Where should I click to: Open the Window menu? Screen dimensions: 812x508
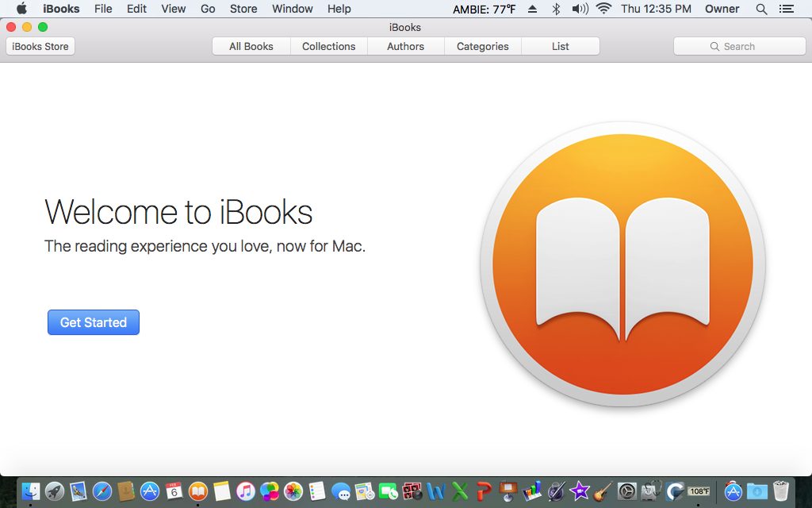(293, 9)
